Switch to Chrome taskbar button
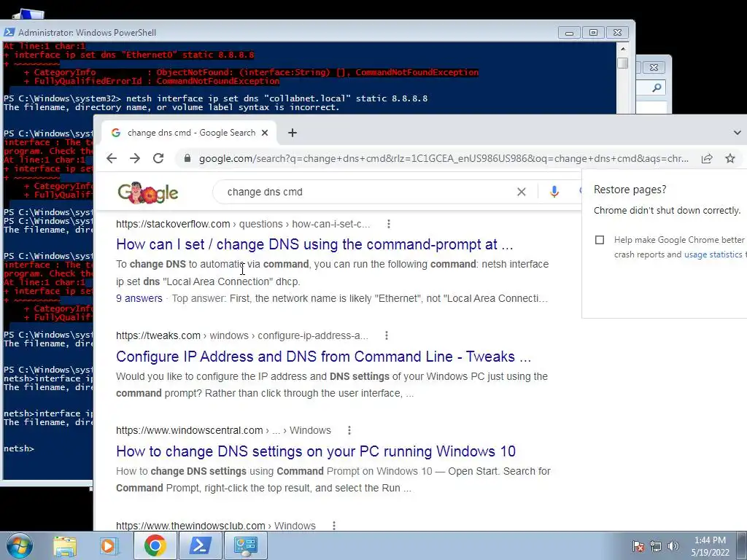The width and height of the screenshot is (747, 560). pyautogui.click(x=155, y=545)
